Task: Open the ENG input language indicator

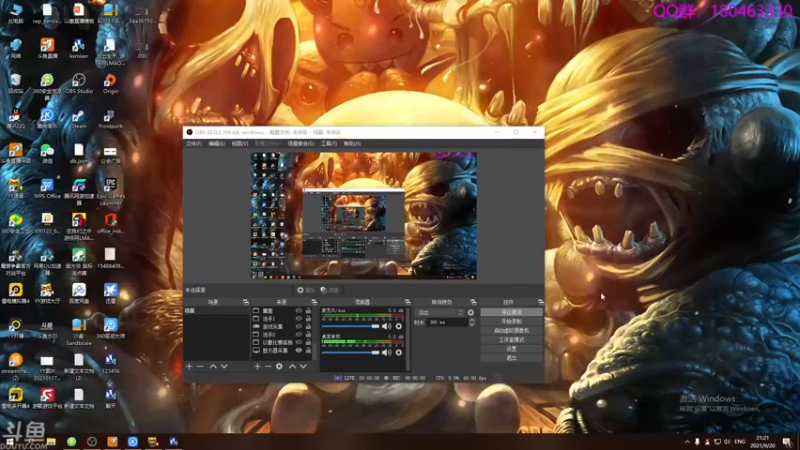Action: (x=740, y=442)
